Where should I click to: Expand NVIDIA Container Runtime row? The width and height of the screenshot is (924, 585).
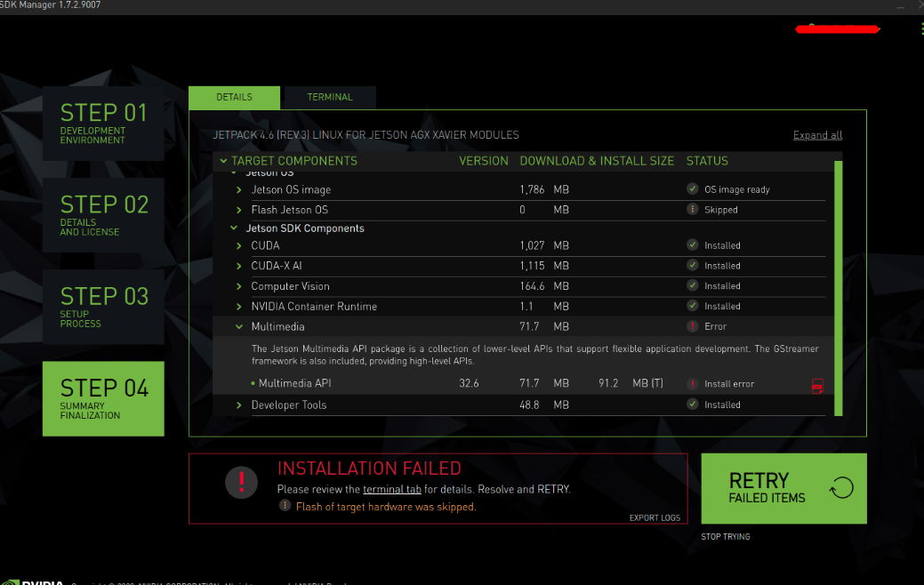coord(238,307)
